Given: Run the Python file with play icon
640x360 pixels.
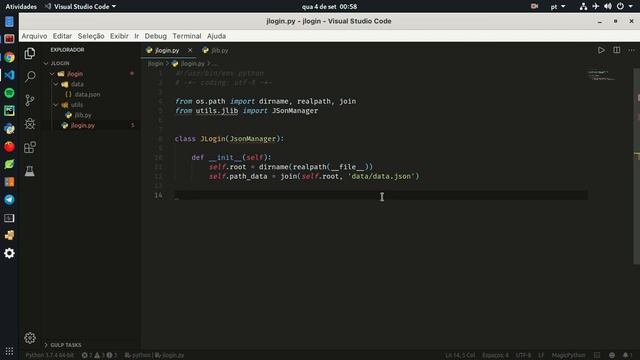Looking at the screenshot, I should click(601, 50).
